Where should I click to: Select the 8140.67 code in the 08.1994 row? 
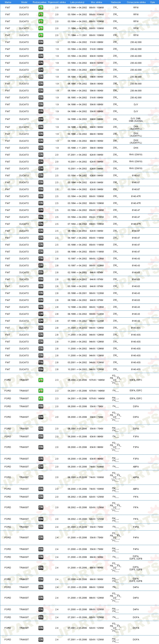point(136,231)
